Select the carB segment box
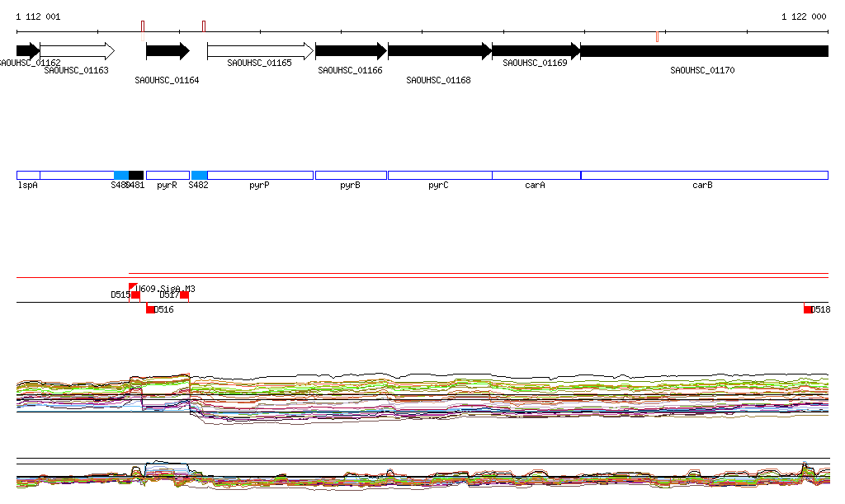The height and width of the screenshot is (504, 845). point(704,175)
